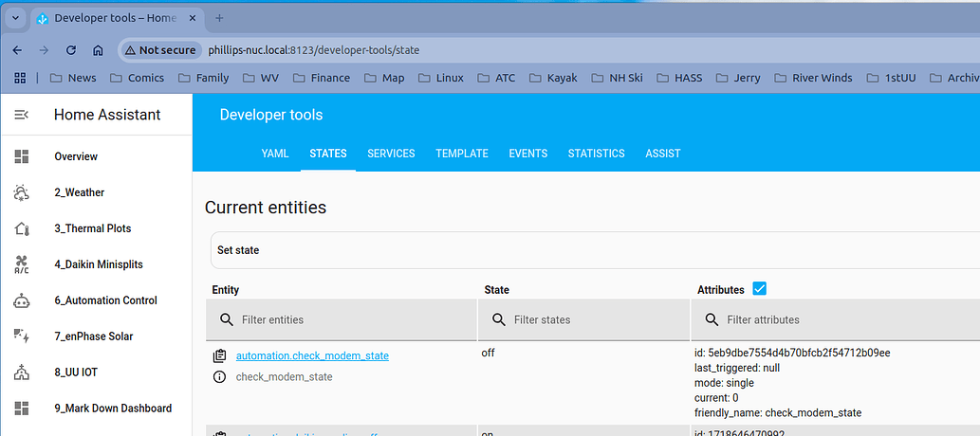Switch to the YAML tab
Screen dimensions: 980x436
tap(275, 153)
